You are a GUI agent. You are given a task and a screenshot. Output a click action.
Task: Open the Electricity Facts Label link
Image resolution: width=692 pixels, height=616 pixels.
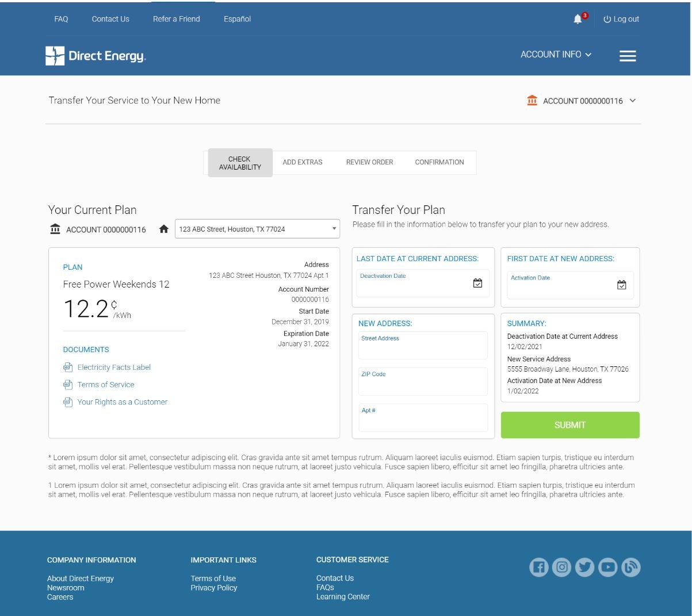(114, 367)
